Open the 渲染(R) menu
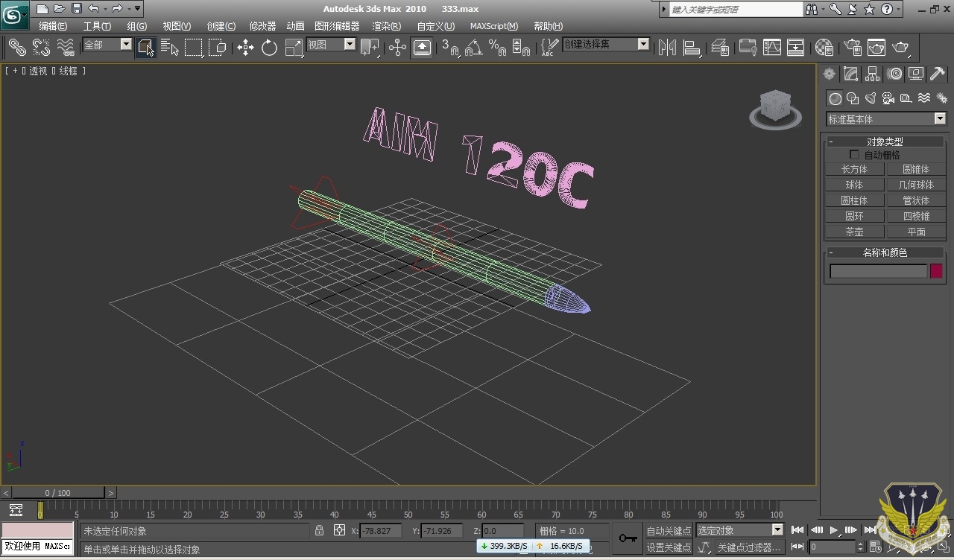The width and height of the screenshot is (954, 560). pyautogui.click(x=386, y=26)
